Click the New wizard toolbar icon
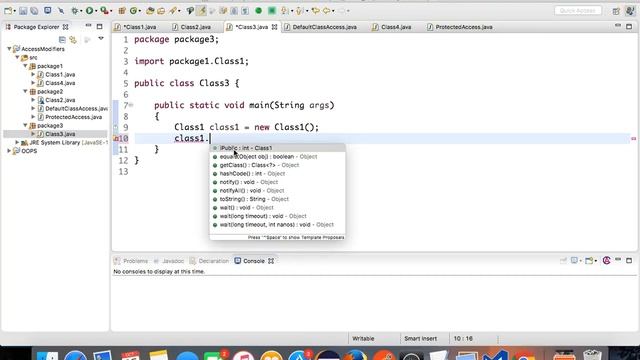The width and height of the screenshot is (640, 360). [8, 11]
